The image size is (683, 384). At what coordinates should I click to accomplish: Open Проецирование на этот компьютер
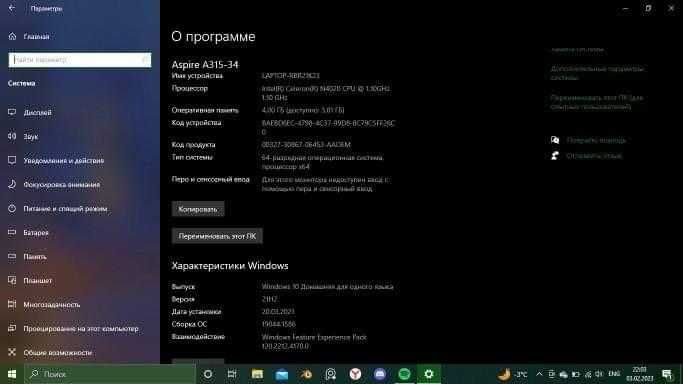[73, 329]
